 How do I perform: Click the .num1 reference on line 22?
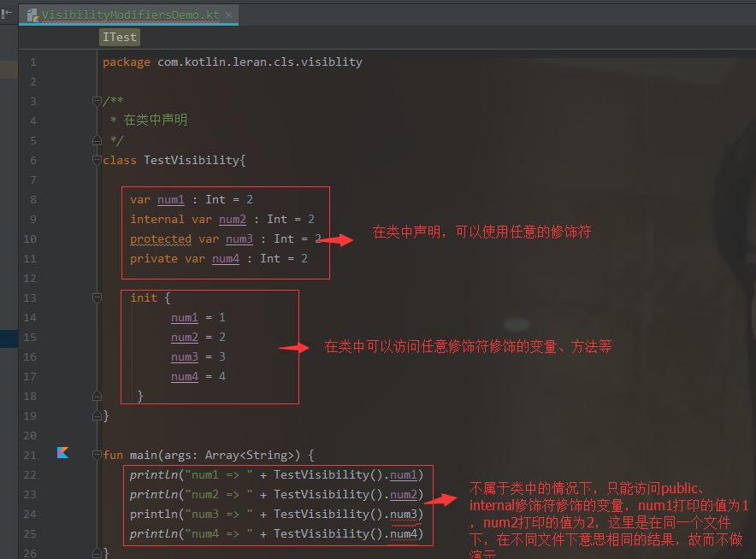point(404,475)
